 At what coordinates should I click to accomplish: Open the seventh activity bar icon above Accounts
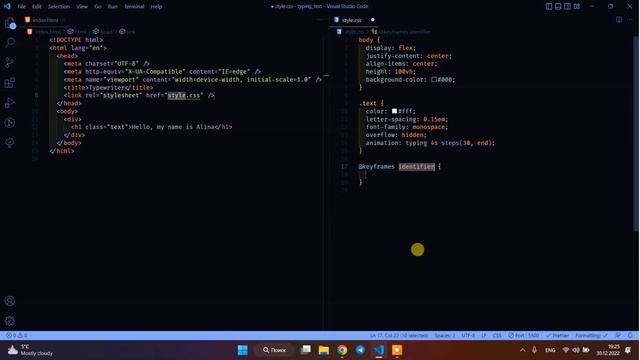point(10,142)
